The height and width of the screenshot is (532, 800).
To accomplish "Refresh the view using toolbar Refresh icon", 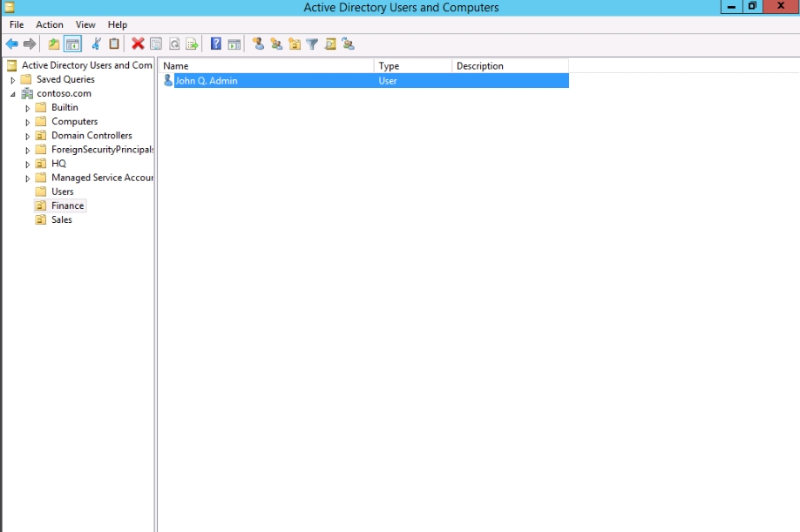I will (174, 44).
